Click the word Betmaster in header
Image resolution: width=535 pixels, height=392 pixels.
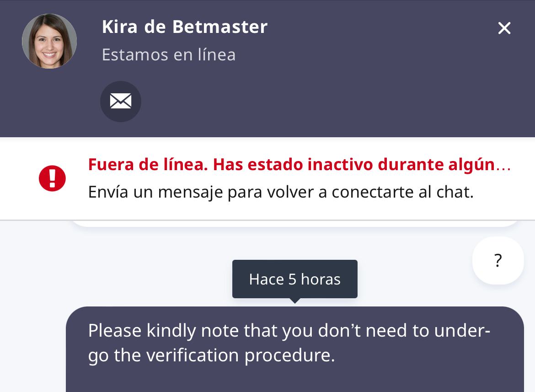pos(219,27)
